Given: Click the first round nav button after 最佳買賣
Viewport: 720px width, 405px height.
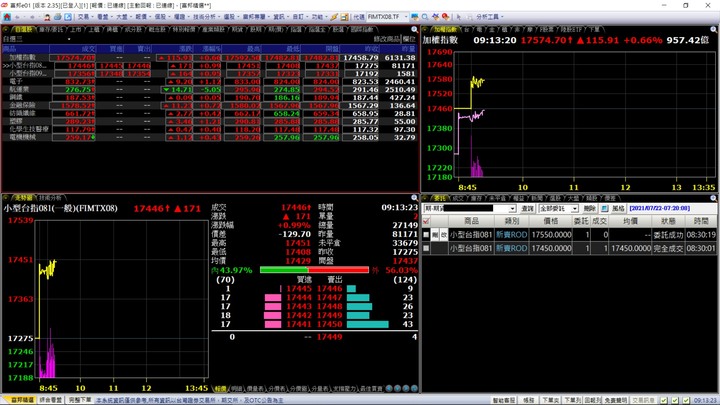Looking at the screenshot, I should click(x=389, y=388).
